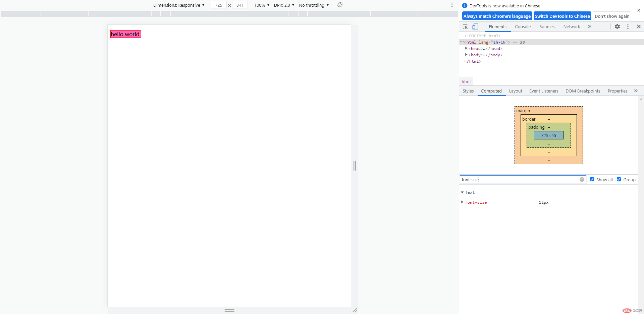Click Don't show again button
The height and width of the screenshot is (314, 644).
[x=612, y=16]
